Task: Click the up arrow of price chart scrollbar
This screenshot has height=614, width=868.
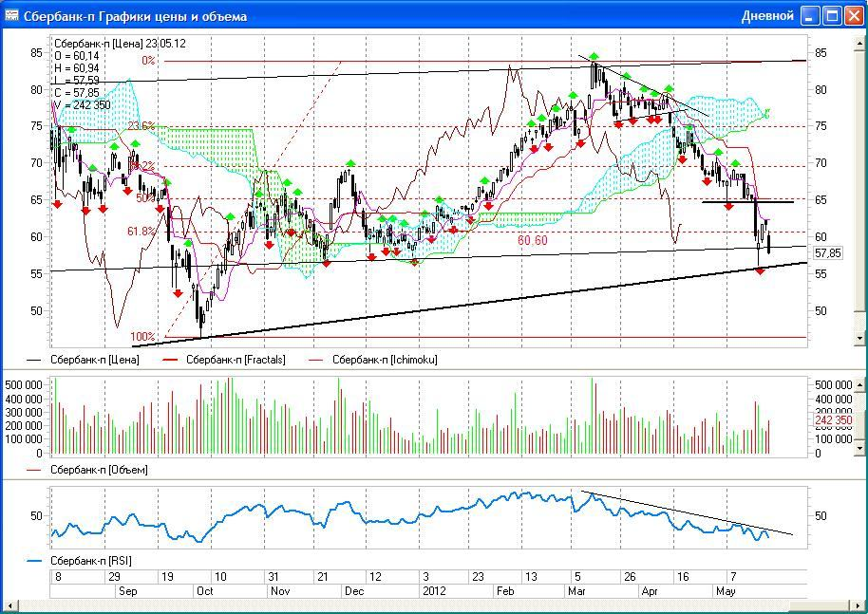Action: click(859, 42)
